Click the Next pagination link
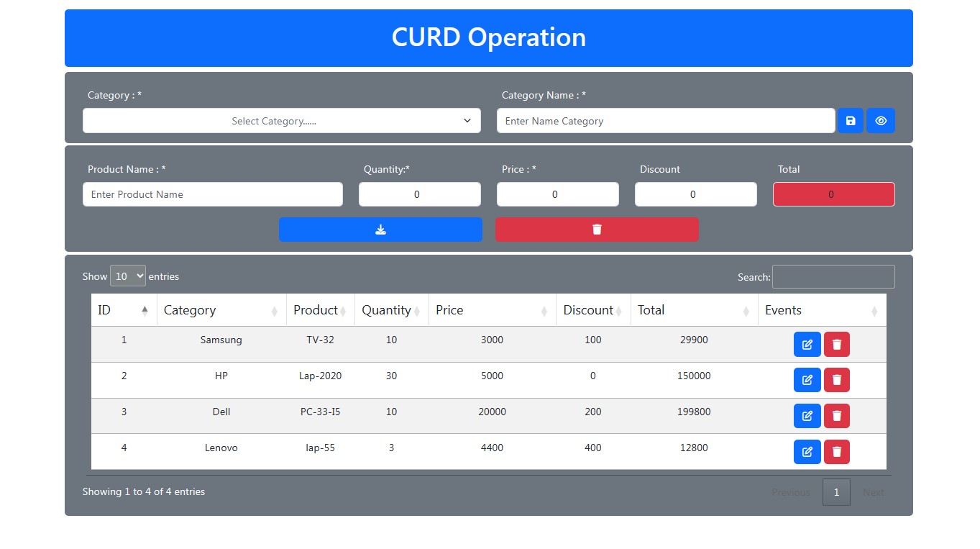The image size is (980, 549). coord(873,492)
